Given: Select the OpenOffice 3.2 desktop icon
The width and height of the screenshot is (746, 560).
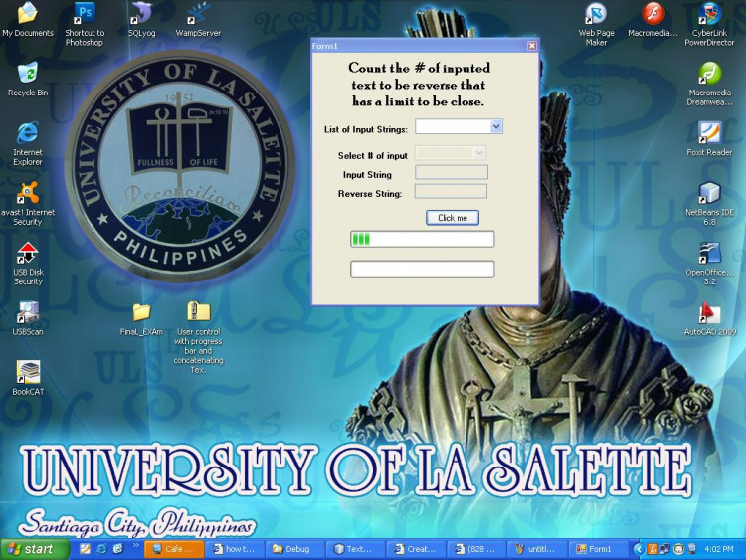Looking at the screenshot, I should pyautogui.click(x=709, y=264).
